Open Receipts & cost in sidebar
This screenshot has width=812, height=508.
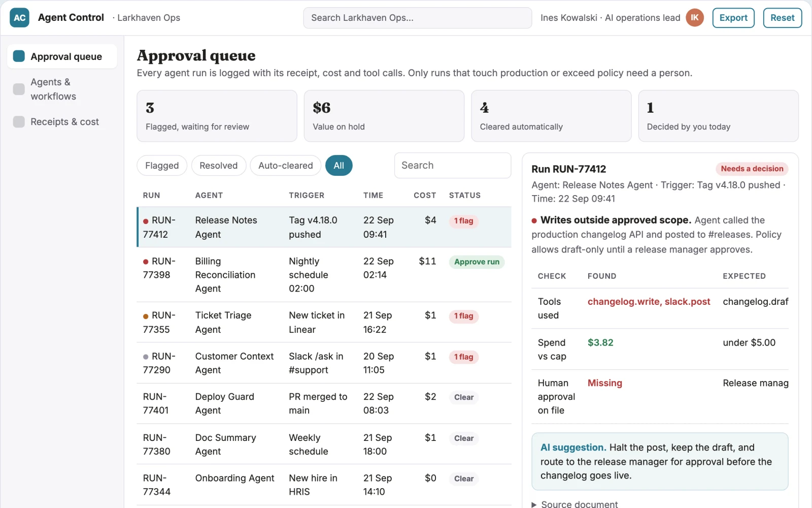(x=62, y=122)
